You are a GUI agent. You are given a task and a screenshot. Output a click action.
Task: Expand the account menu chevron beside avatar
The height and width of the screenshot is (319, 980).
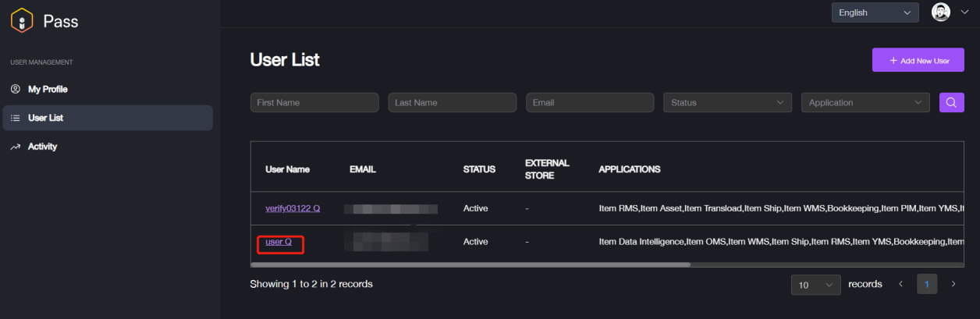pyautogui.click(x=963, y=12)
